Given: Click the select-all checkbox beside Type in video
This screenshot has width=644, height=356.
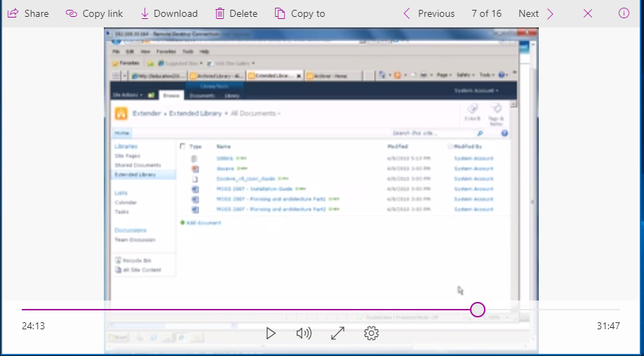Looking at the screenshot, I should [183, 146].
